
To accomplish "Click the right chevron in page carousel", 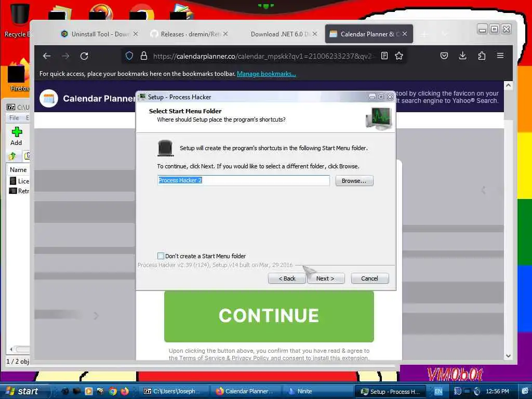I will pyautogui.click(x=96, y=316).
